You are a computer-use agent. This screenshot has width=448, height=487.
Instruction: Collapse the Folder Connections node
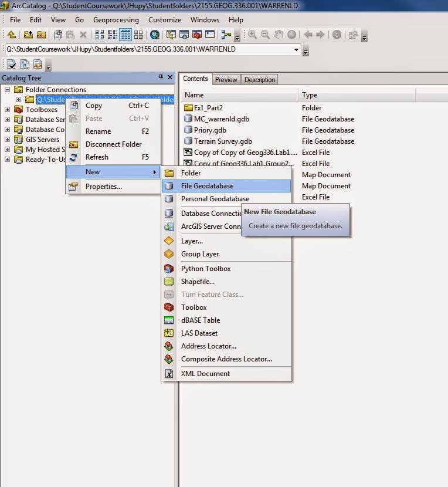[7, 90]
